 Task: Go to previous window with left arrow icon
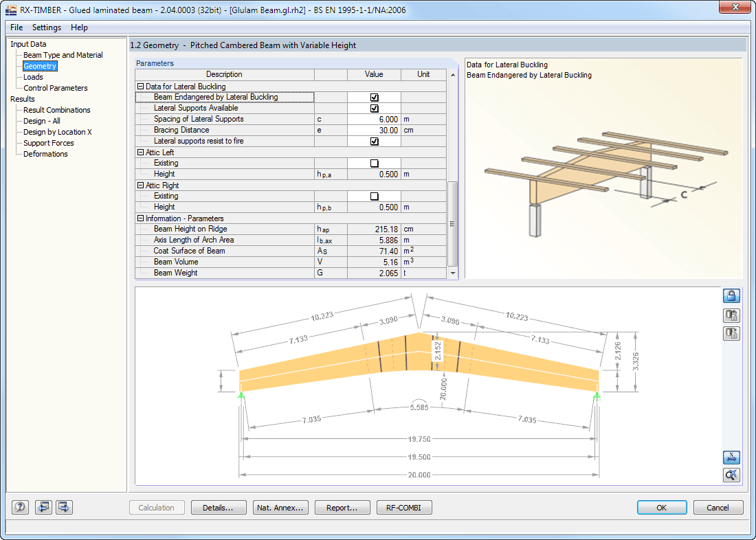pos(44,507)
